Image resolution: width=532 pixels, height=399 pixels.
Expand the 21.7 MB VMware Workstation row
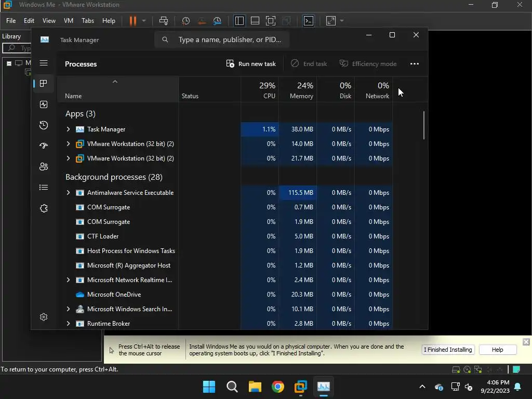68,158
